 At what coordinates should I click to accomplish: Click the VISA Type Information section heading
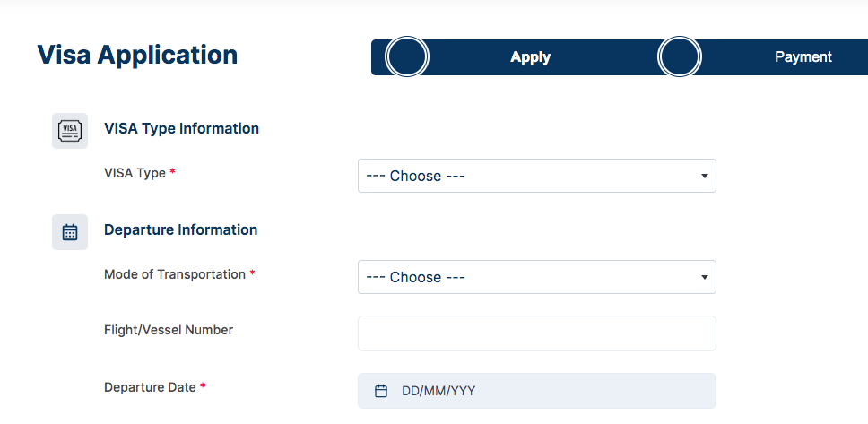click(x=181, y=128)
